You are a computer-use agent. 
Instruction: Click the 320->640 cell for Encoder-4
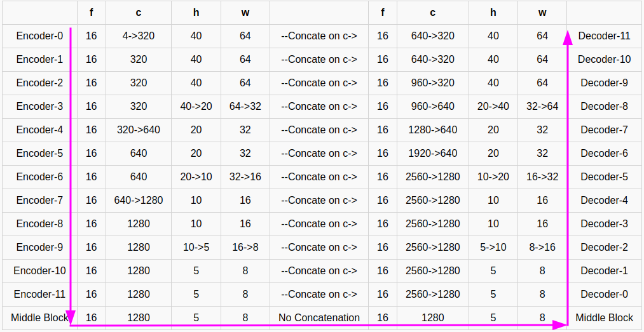point(139,130)
